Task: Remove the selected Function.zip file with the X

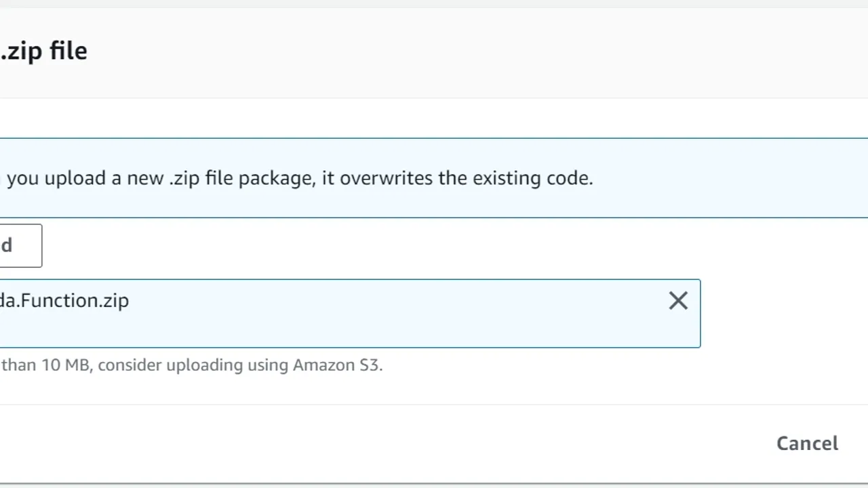Action: (x=677, y=301)
